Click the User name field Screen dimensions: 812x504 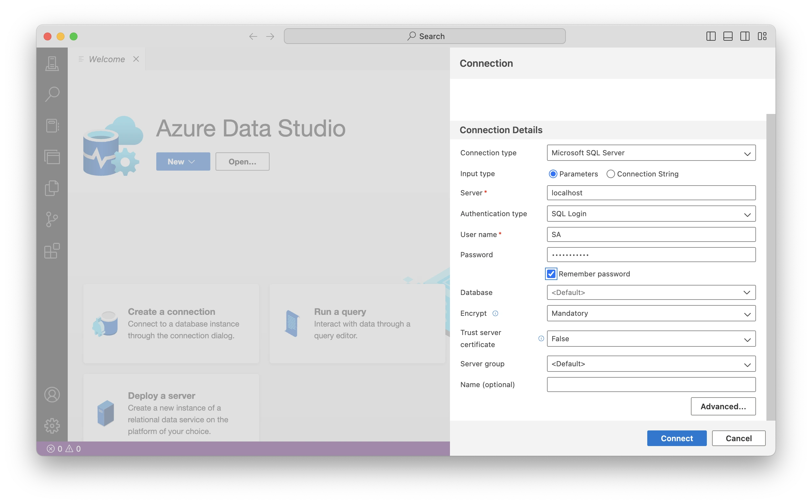point(652,235)
